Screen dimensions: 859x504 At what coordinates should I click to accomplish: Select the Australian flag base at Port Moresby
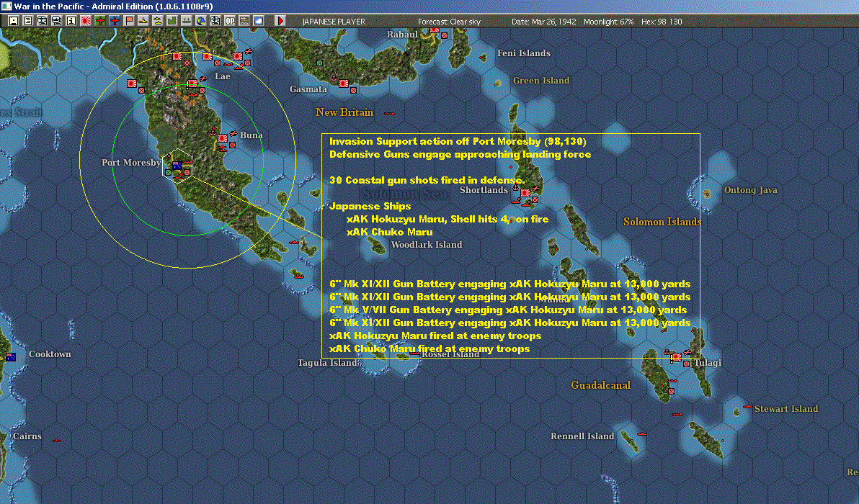tap(177, 166)
